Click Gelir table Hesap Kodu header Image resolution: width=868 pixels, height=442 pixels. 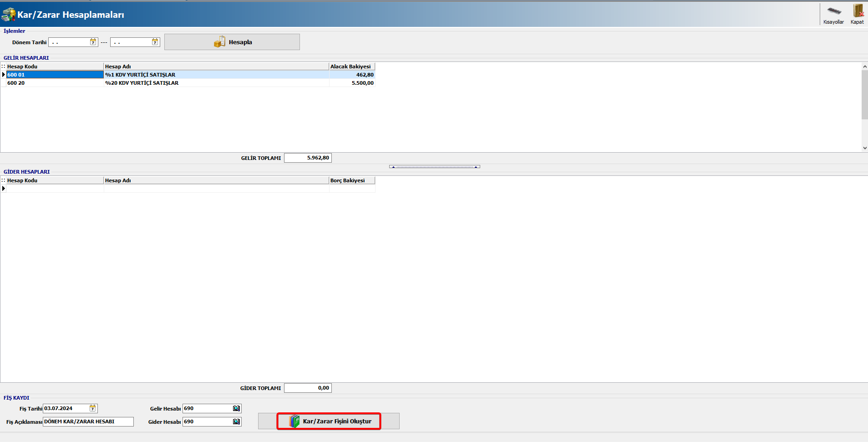tap(55, 67)
